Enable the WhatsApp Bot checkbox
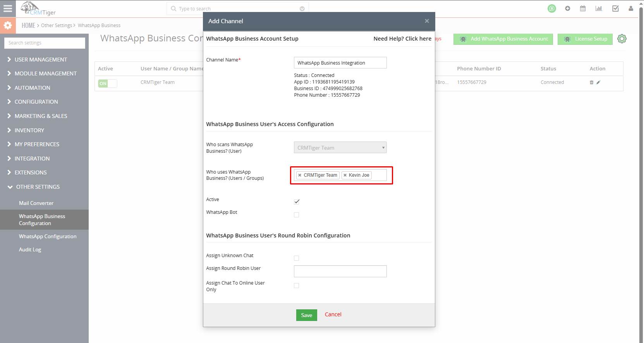This screenshot has height=343, width=644. coord(297,215)
